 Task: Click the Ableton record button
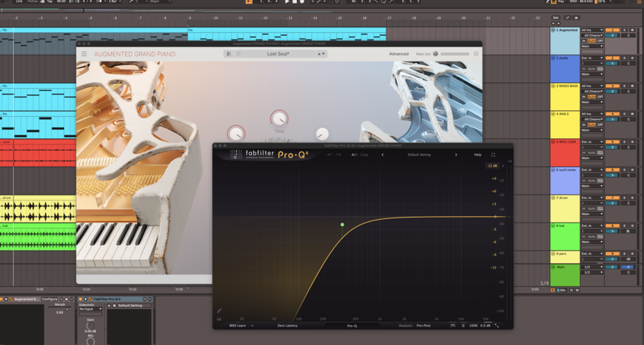[x=302, y=1]
